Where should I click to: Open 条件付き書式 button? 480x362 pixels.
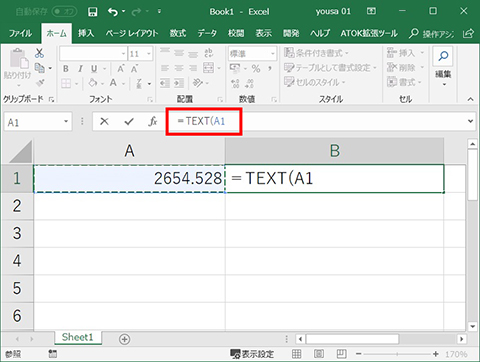[x=316, y=53]
